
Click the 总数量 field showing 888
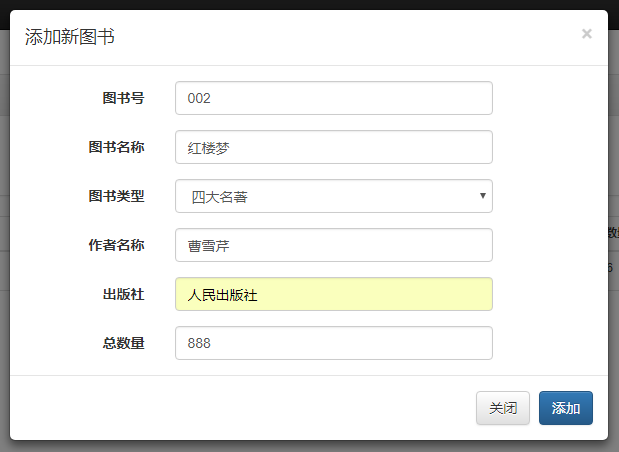[333, 343]
